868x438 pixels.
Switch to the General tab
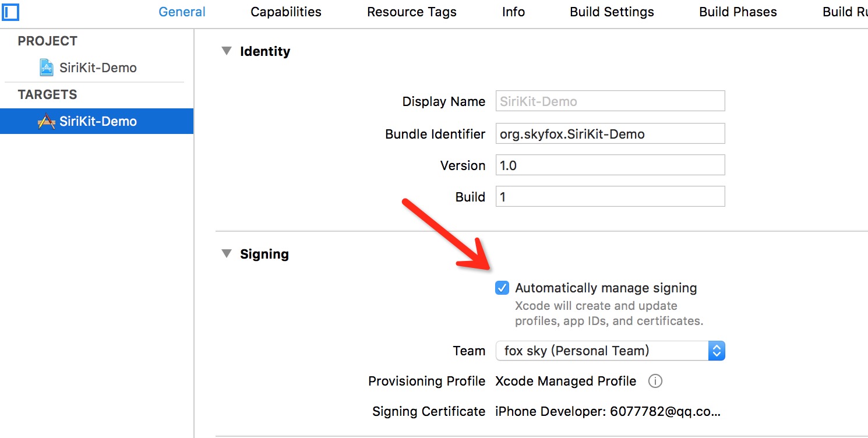182,12
